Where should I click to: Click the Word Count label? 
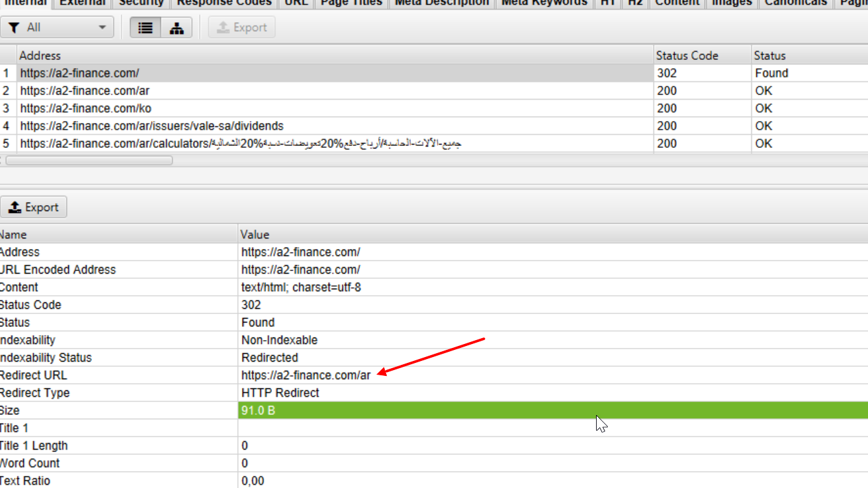(x=29, y=463)
